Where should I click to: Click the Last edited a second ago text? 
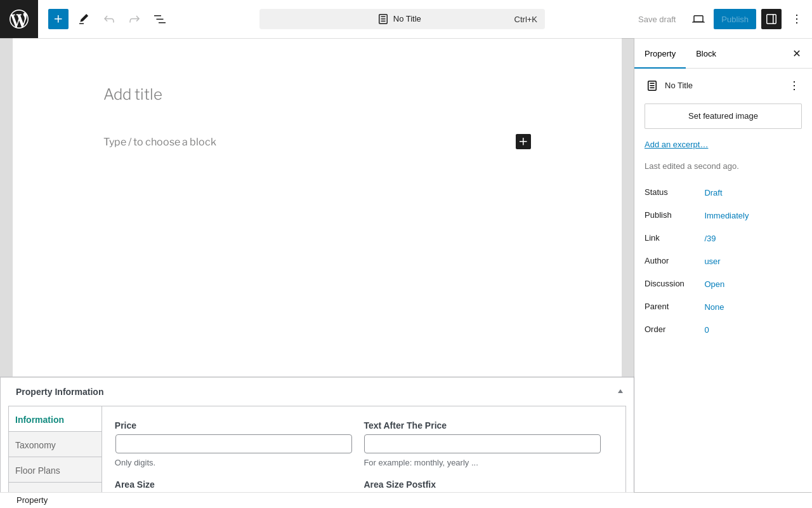coord(691,166)
